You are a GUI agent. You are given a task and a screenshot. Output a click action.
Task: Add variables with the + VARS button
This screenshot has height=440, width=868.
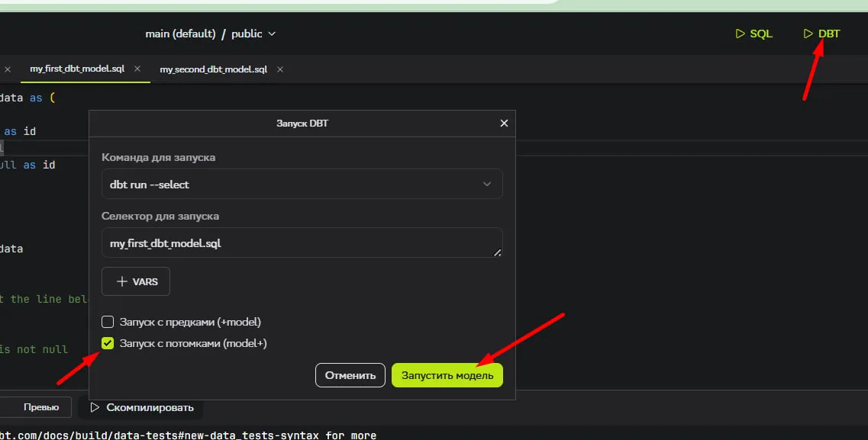[136, 281]
